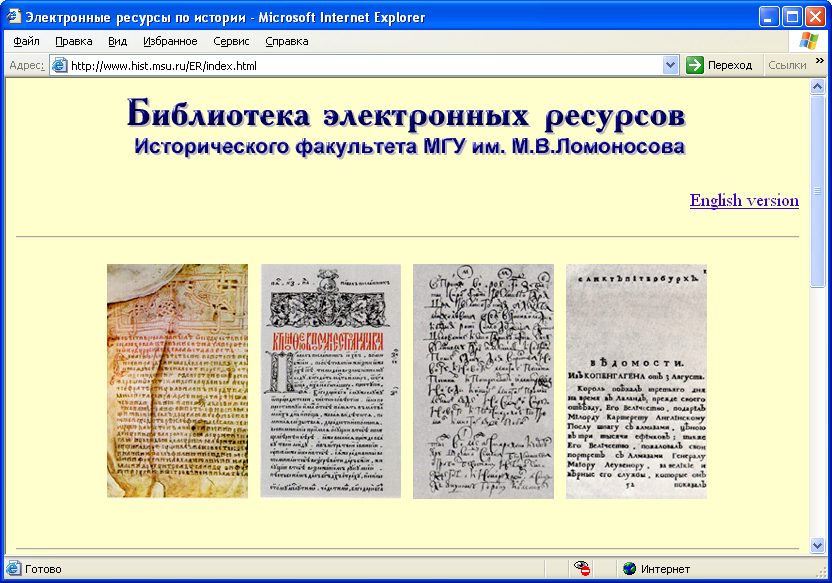The image size is (832, 583).
Task: Click the status bar page icon near Готово
Action: 14,569
